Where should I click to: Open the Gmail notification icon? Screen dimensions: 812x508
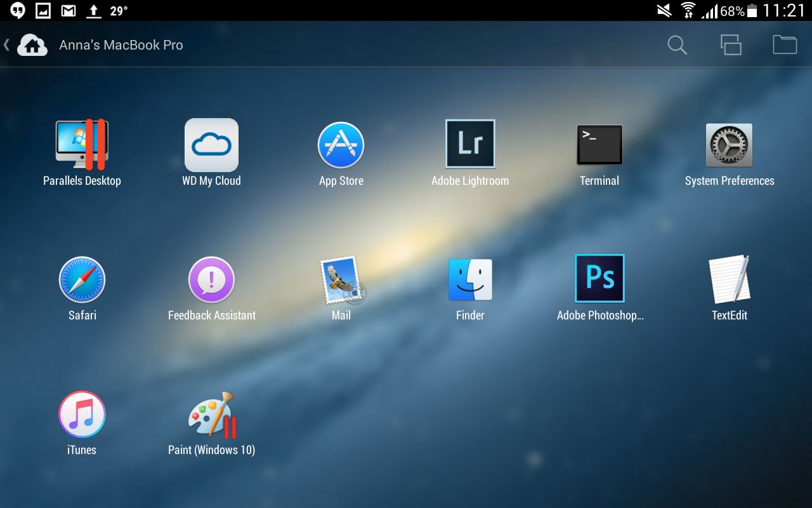tap(69, 10)
